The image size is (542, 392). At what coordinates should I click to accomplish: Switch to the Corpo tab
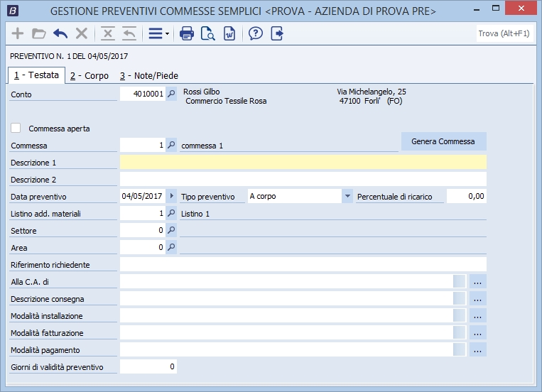click(x=90, y=75)
